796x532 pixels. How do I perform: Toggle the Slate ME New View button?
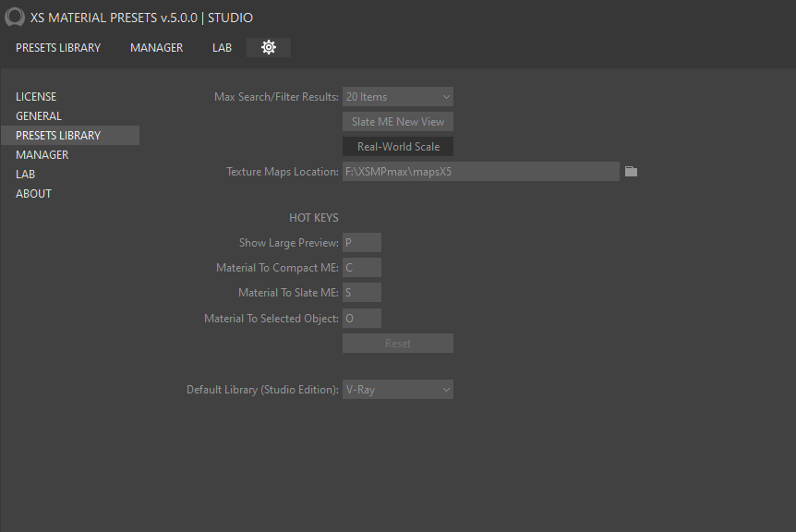pyautogui.click(x=398, y=122)
